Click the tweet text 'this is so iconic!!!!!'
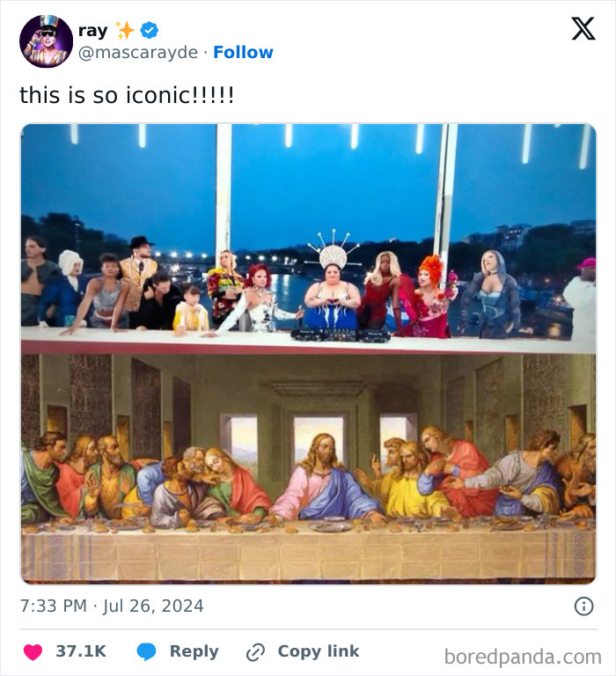This screenshot has width=616, height=676. point(127,94)
